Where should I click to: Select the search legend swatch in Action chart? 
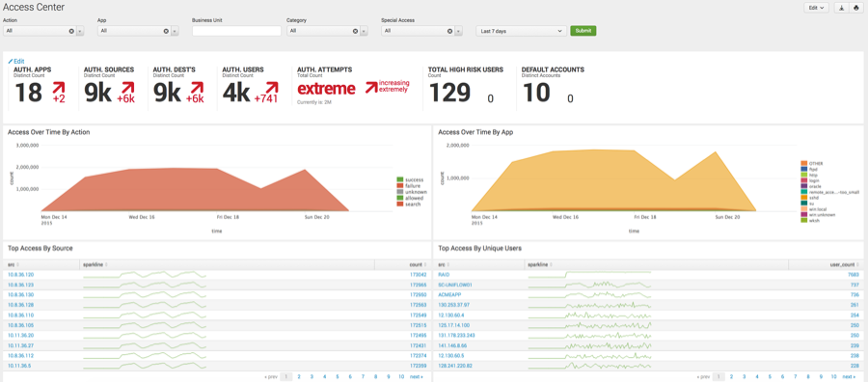coord(399,205)
